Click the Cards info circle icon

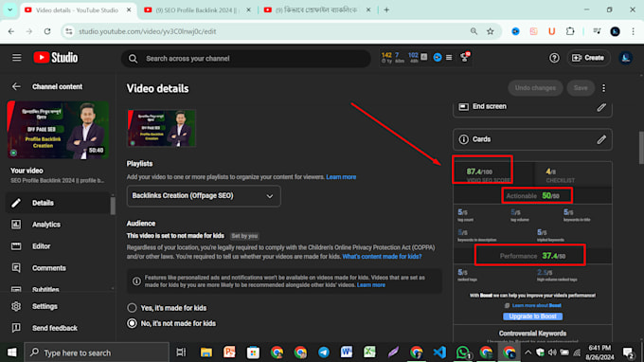[463, 139]
